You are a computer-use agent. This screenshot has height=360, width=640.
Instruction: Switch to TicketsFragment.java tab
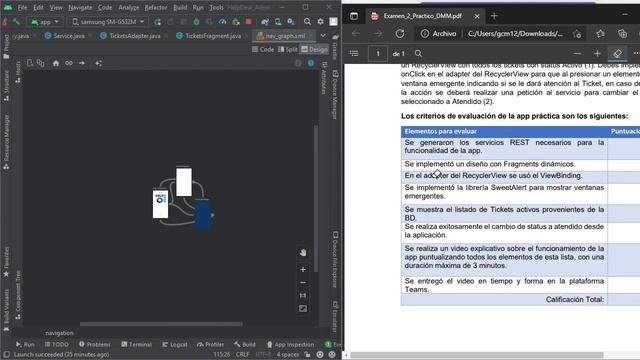[x=209, y=36]
